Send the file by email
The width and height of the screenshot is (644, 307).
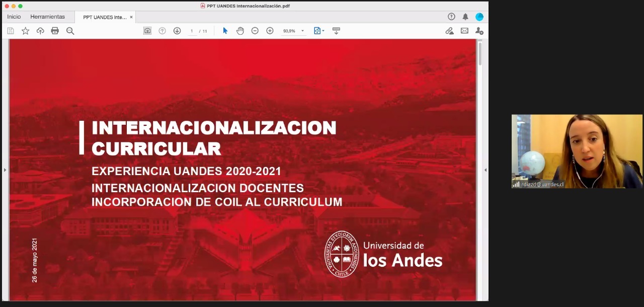point(464,31)
